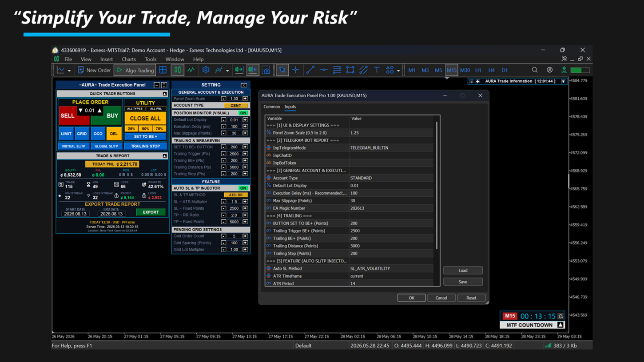
Task: Minimize the AURA Trade Execution Panel
Action: [156, 85]
